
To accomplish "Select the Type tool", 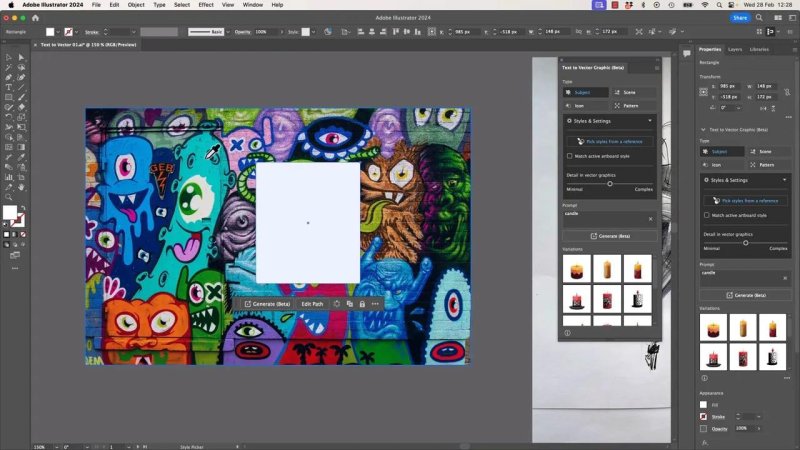I will [9, 87].
